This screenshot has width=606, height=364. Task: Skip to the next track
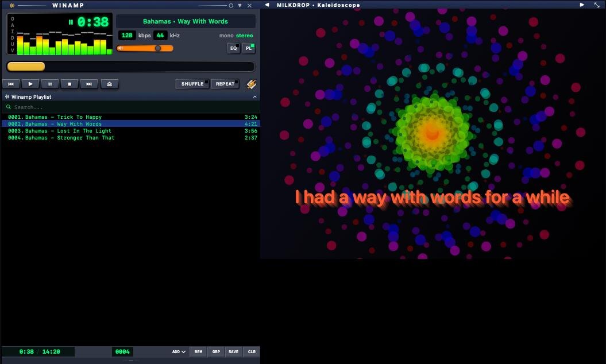(89, 84)
